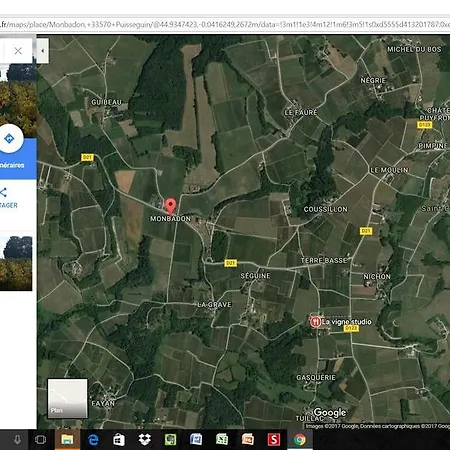Click the upper Monbadon photo thumbnail

[18, 101]
